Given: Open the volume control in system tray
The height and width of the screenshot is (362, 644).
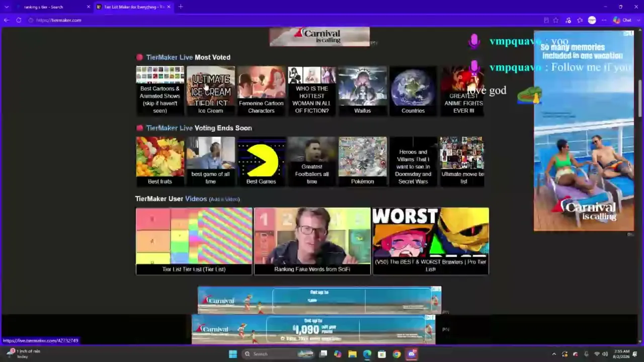Looking at the screenshot, I should 605,354.
